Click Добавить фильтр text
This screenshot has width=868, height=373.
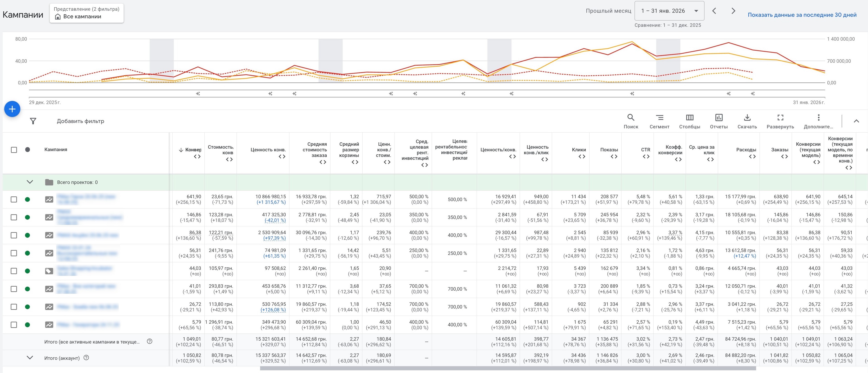tap(80, 121)
